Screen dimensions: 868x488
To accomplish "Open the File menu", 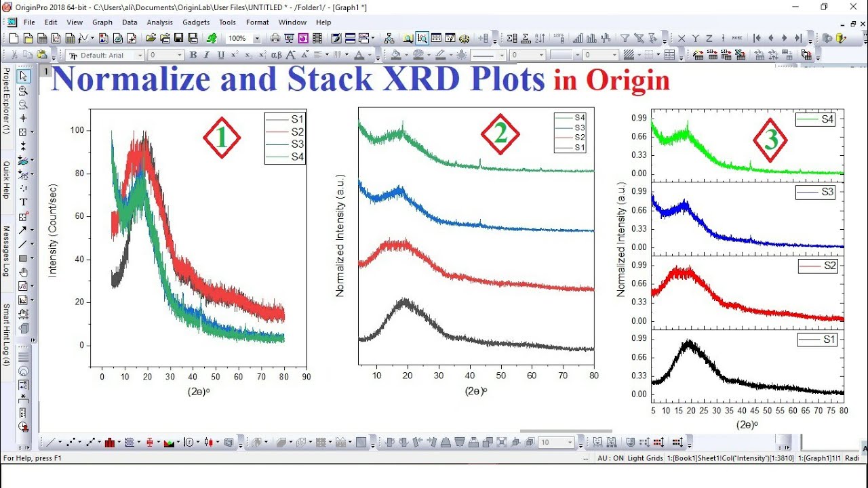I will 29,22.
